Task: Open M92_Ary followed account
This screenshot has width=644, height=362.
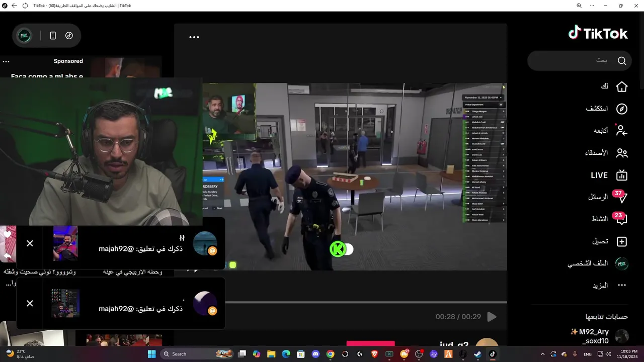Action: click(599, 336)
